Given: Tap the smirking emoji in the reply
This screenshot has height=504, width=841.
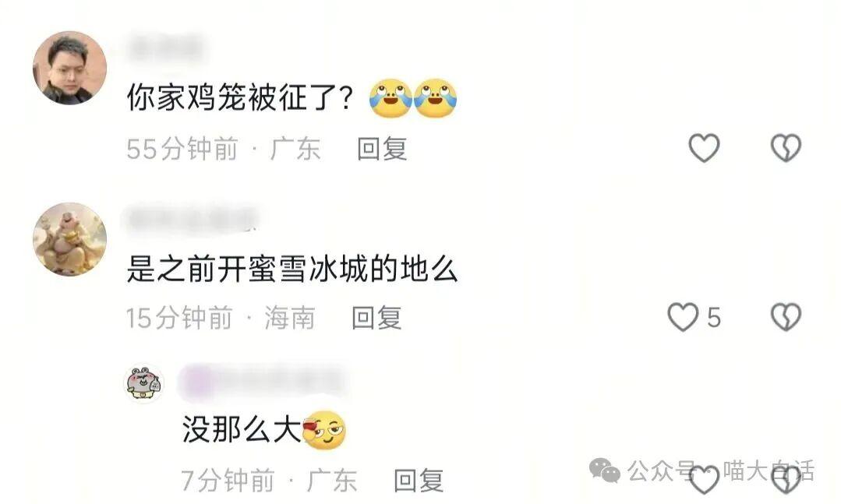Looking at the screenshot, I should click(324, 430).
